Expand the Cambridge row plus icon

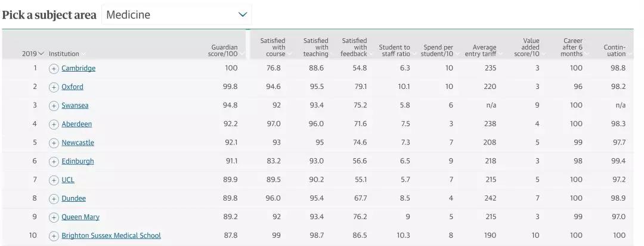(54, 69)
